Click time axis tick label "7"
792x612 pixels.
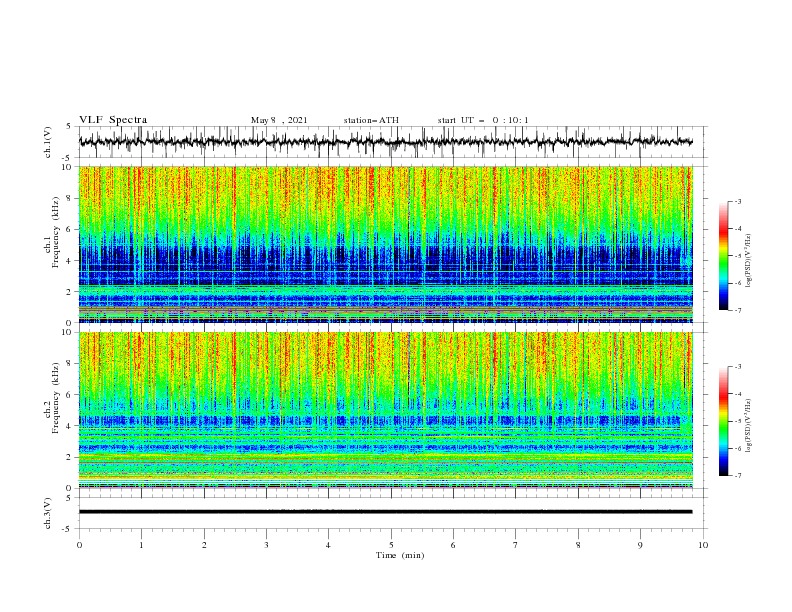(516, 545)
